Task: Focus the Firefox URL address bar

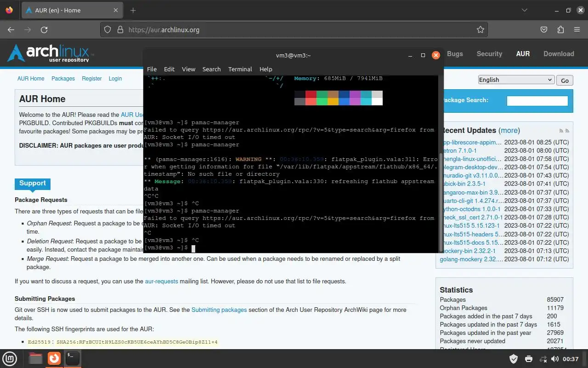Action: tap(294, 29)
